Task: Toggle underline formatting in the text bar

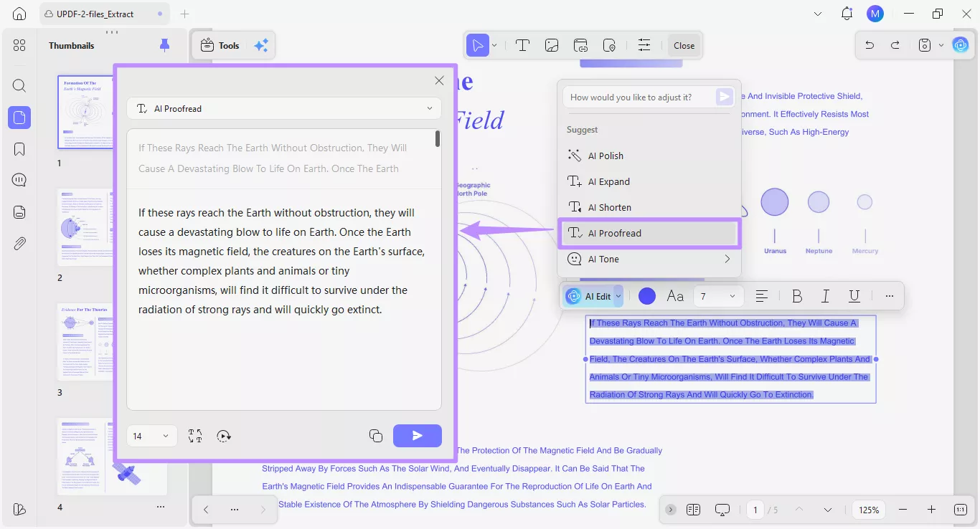Action: [x=854, y=295]
